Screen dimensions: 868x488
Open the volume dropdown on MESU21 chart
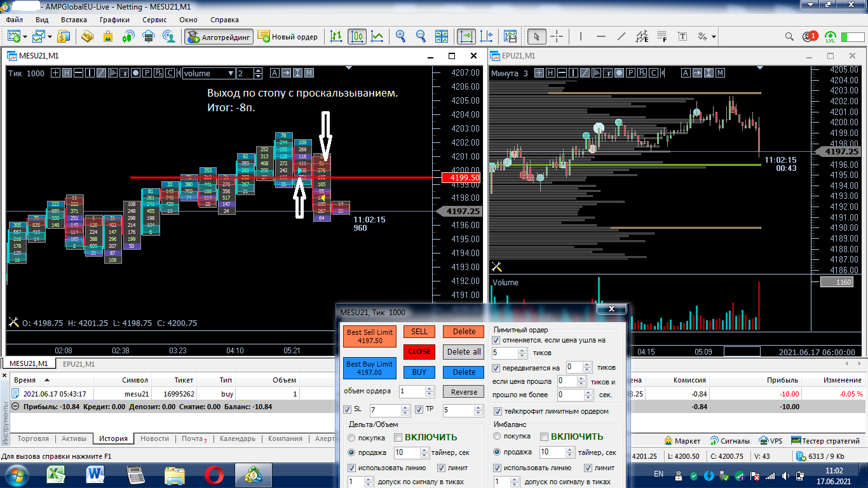click(230, 73)
